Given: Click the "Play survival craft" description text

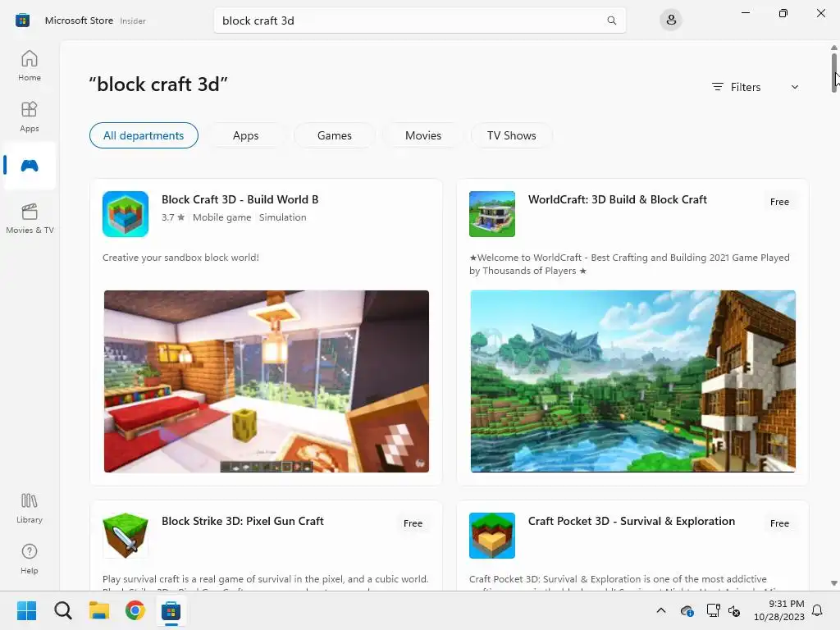Looking at the screenshot, I should pos(265,579).
